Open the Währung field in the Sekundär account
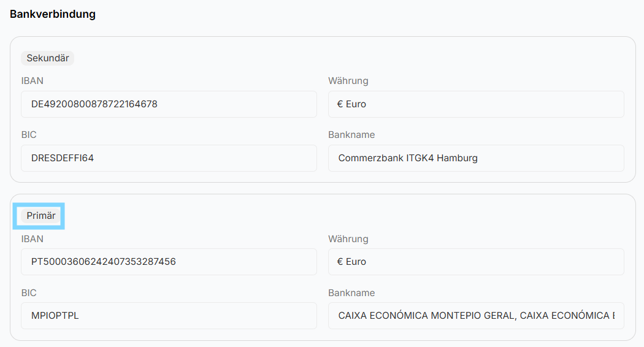The image size is (644, 347). [476, 104]
